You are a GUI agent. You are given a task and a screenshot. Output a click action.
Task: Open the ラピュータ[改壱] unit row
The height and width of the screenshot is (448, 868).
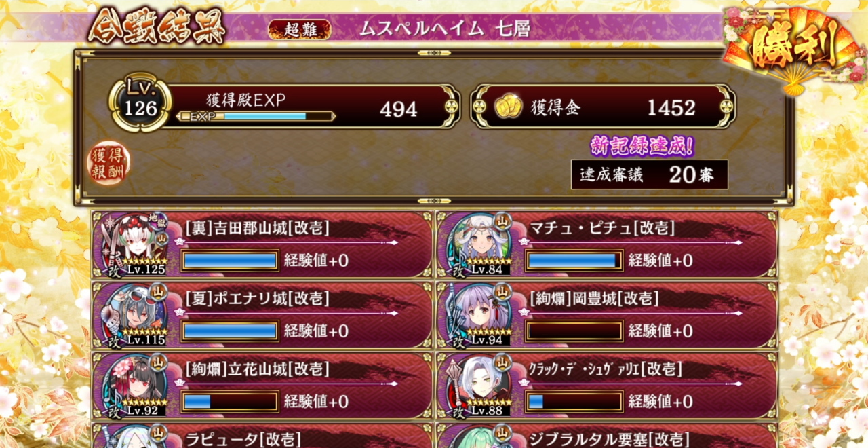[262, 436]
